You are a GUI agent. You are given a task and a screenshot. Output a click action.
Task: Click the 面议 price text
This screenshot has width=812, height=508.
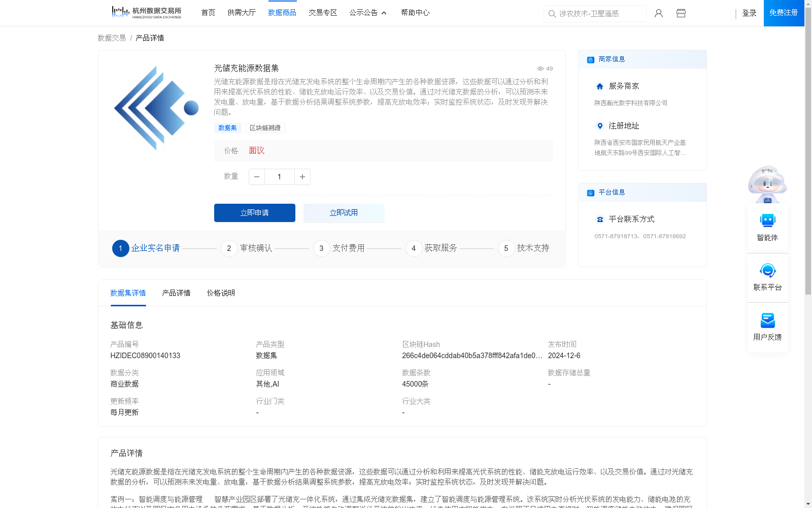[x=257, y=151]
